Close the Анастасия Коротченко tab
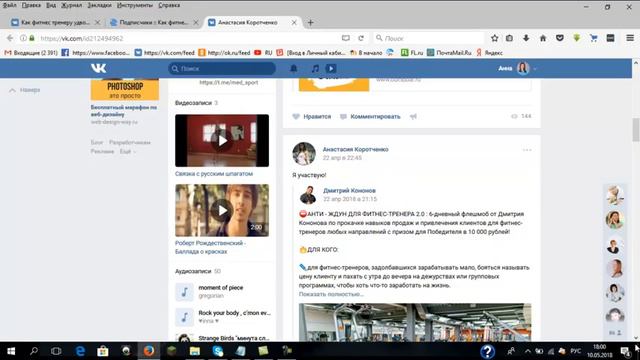640x360 pixels. (x=294, y=22)
